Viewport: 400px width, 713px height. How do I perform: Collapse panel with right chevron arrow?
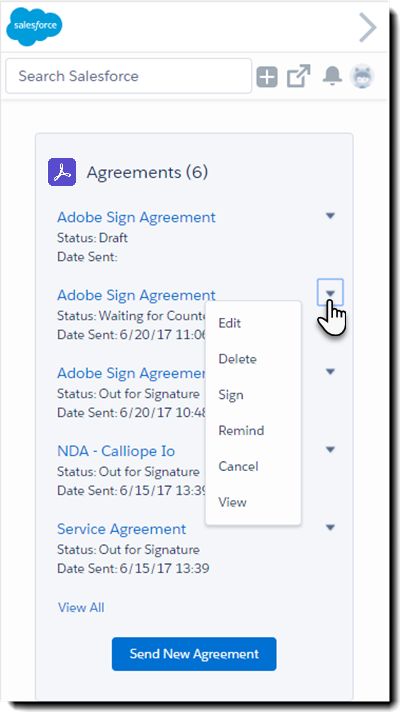(368, 27)
